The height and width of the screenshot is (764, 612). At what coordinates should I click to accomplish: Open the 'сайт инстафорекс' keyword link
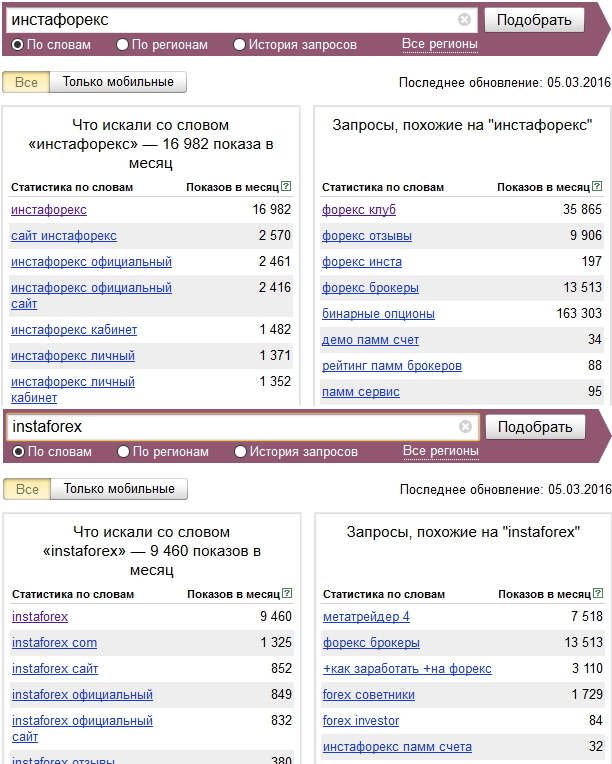pos(64,236)
